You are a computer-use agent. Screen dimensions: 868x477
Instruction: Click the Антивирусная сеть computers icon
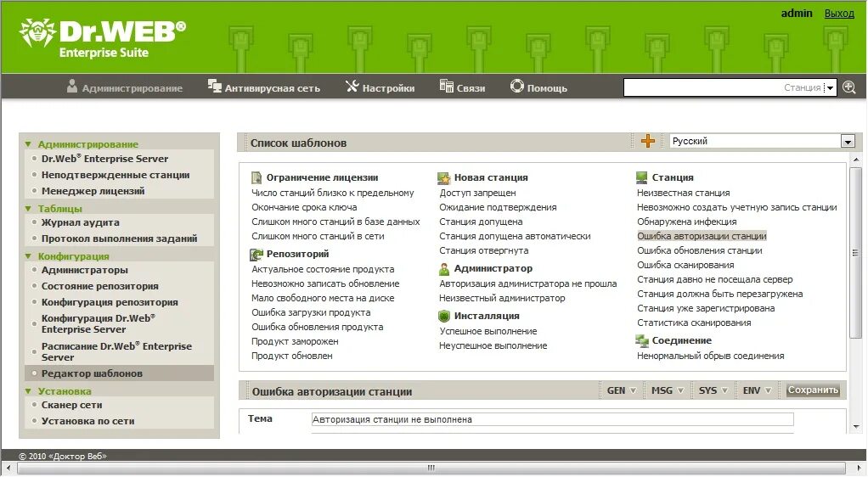click(214, 86)
